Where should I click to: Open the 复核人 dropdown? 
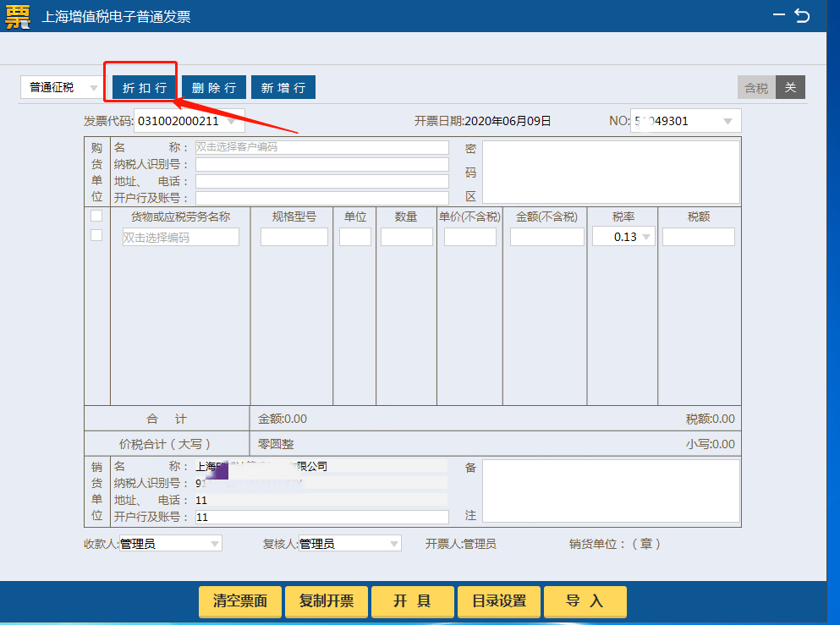350,544
